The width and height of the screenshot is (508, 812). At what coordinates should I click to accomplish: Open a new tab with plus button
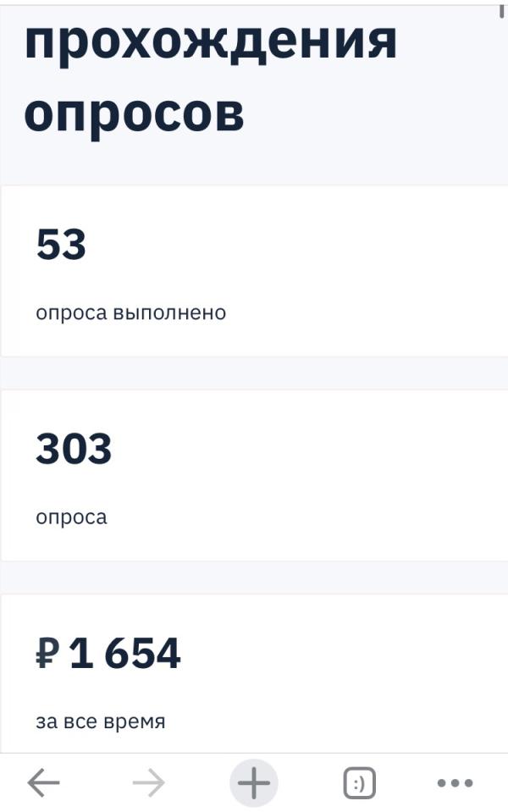(254, 782)
